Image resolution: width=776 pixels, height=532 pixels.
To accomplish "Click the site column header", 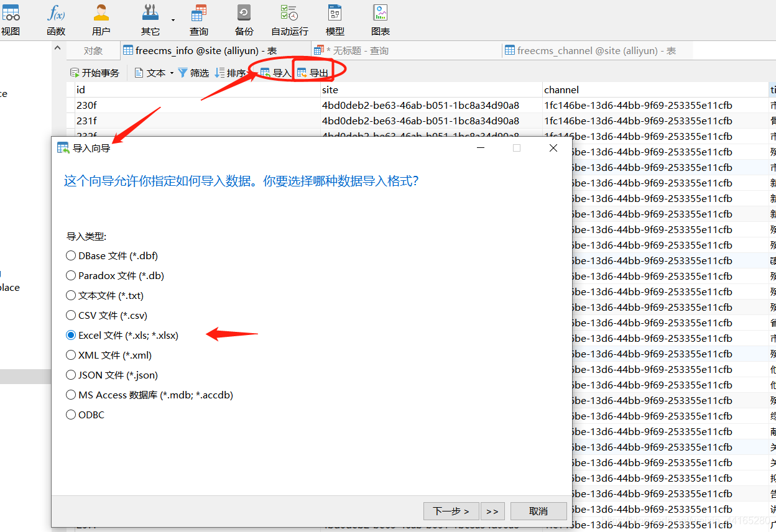I will (431, 90).
